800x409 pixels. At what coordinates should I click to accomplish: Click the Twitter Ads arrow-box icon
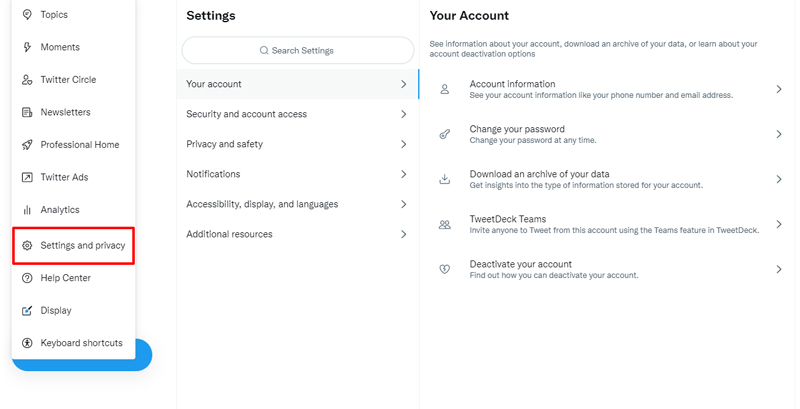(x=27, y=177)
